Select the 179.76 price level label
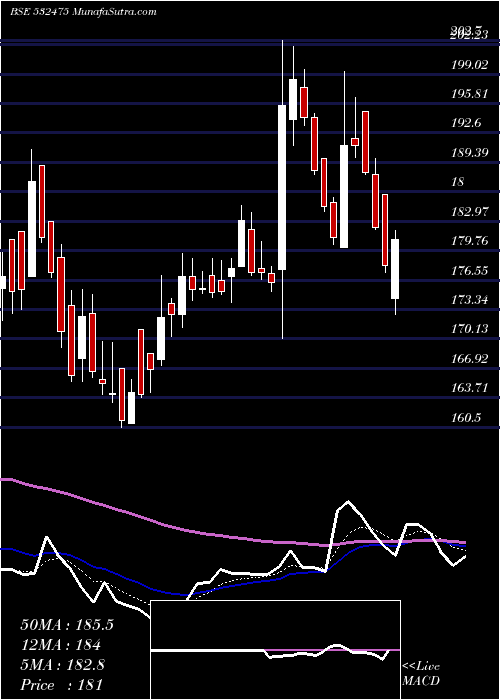The height and width of the screenshot is (700, 500). click(470, 241)
